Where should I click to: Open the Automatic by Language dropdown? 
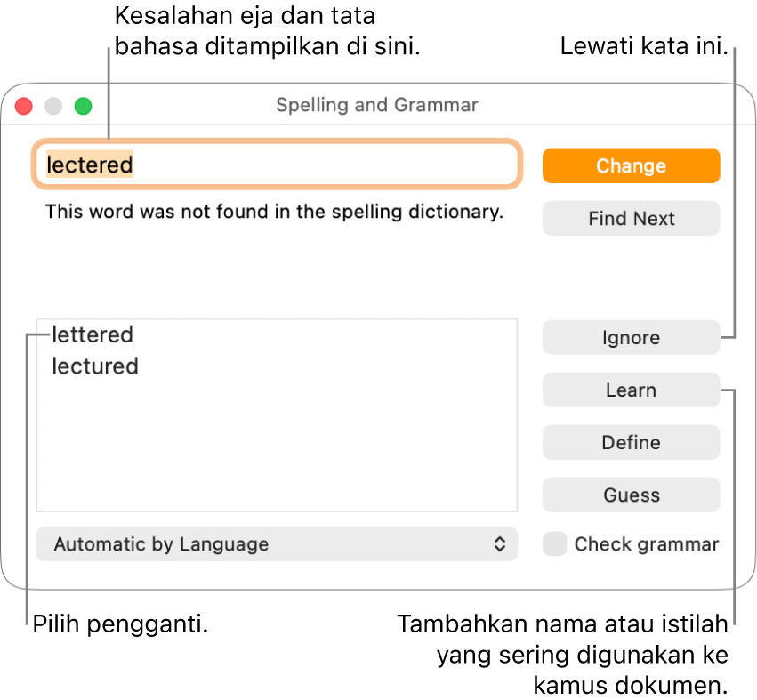click(x=276, y=543)
